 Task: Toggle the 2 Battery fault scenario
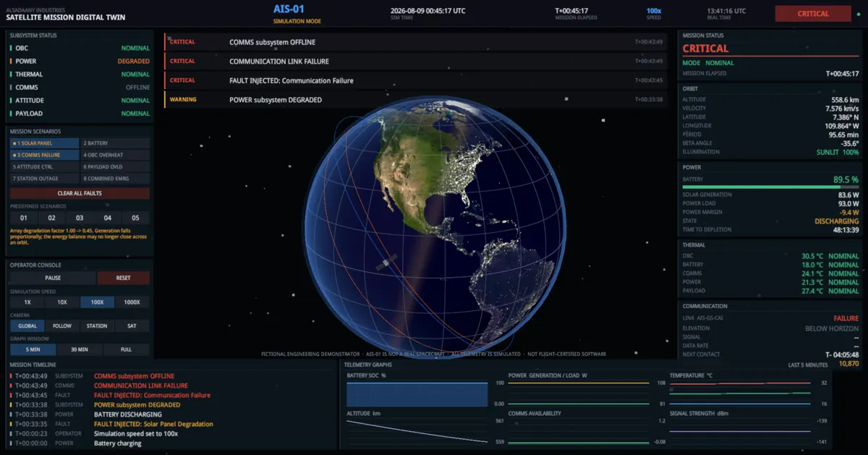[x=115, y=143]
